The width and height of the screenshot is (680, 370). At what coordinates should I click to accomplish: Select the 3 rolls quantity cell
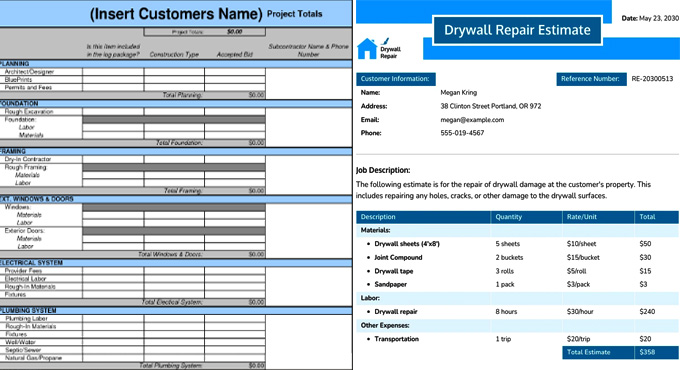[504, 271]
